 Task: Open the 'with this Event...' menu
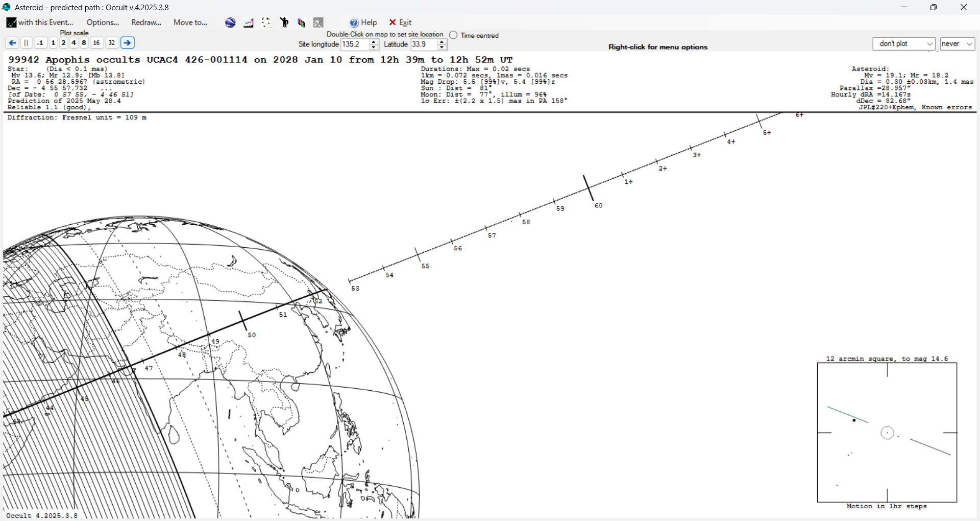tap(40, 22)
